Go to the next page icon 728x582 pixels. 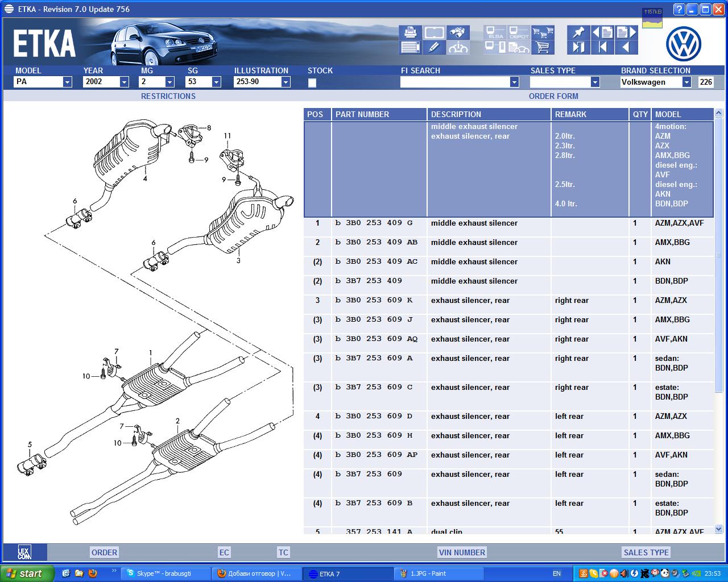(626, 32)
